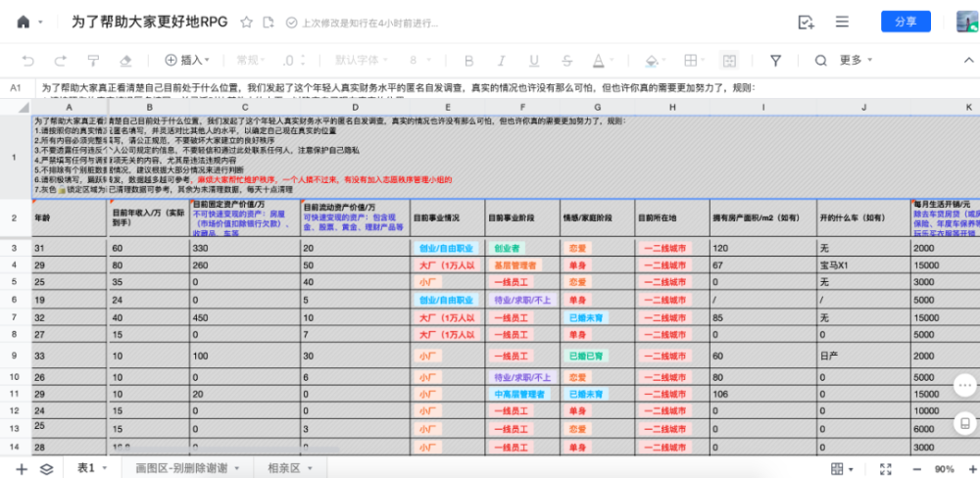980x478 pixels.
Task: Toggle italic text formatting
Action: (501, 61)
